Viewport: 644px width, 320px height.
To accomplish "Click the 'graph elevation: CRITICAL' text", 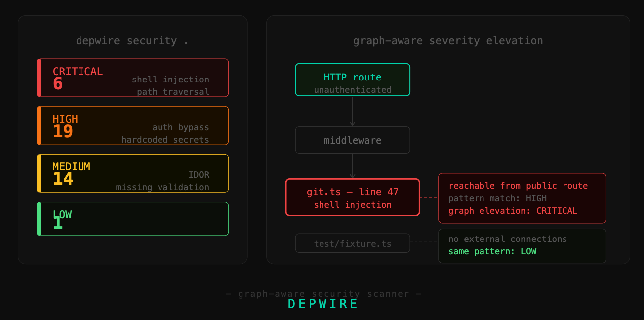I will coord(513,211).
